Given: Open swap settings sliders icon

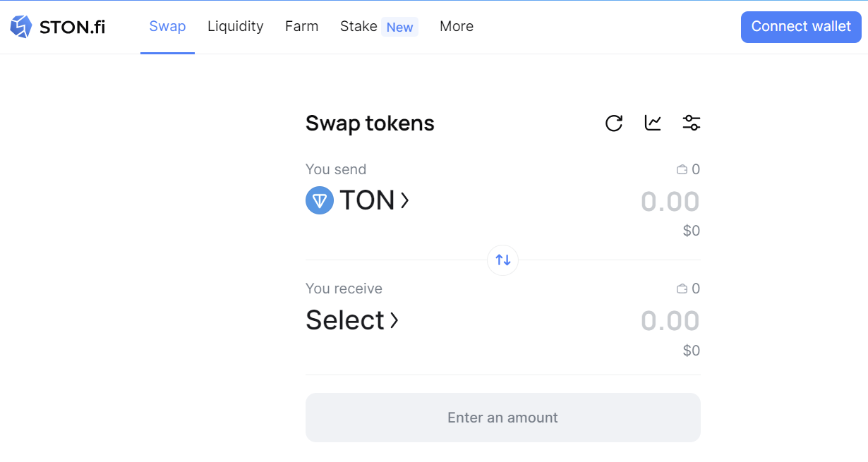Looking at the screenshot, I should (692, 123).
